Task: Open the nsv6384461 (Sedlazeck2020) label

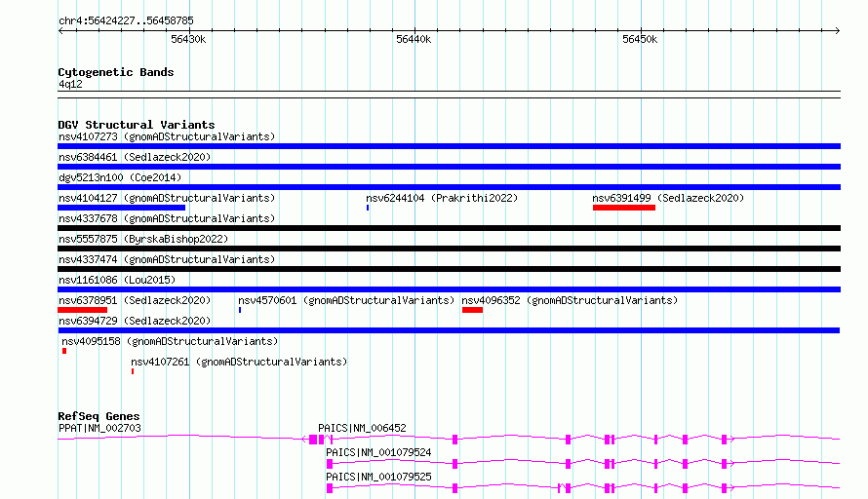Action: coord(135,157)
